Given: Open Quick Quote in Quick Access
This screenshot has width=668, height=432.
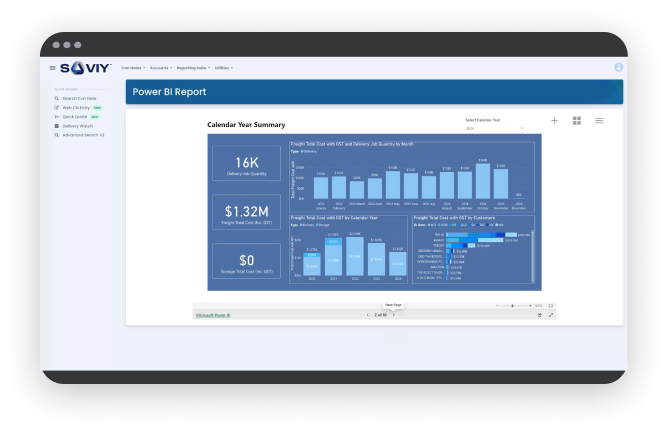Looking at the screenshot, I should pyautogui.click(x=77, y=117).
